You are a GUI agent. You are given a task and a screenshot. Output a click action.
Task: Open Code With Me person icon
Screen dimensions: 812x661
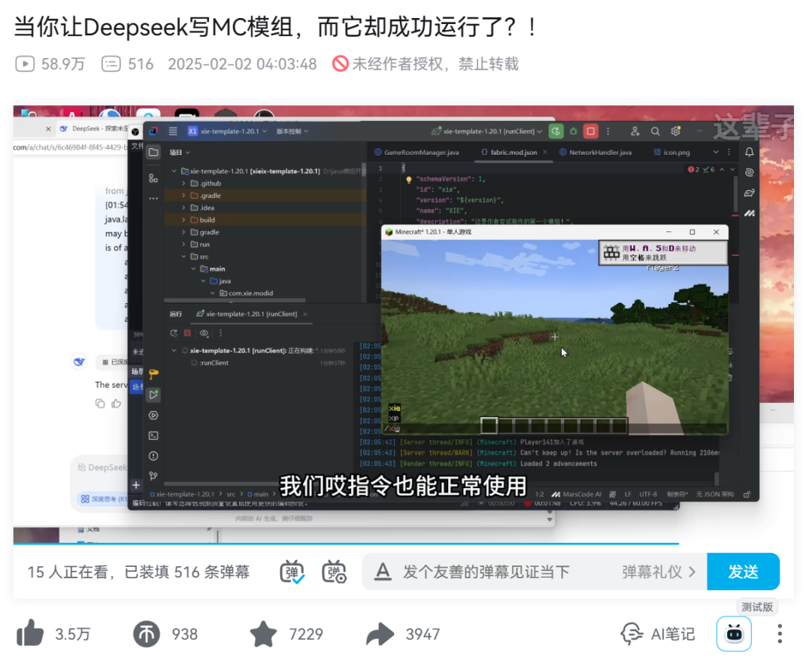click(635, 131)
